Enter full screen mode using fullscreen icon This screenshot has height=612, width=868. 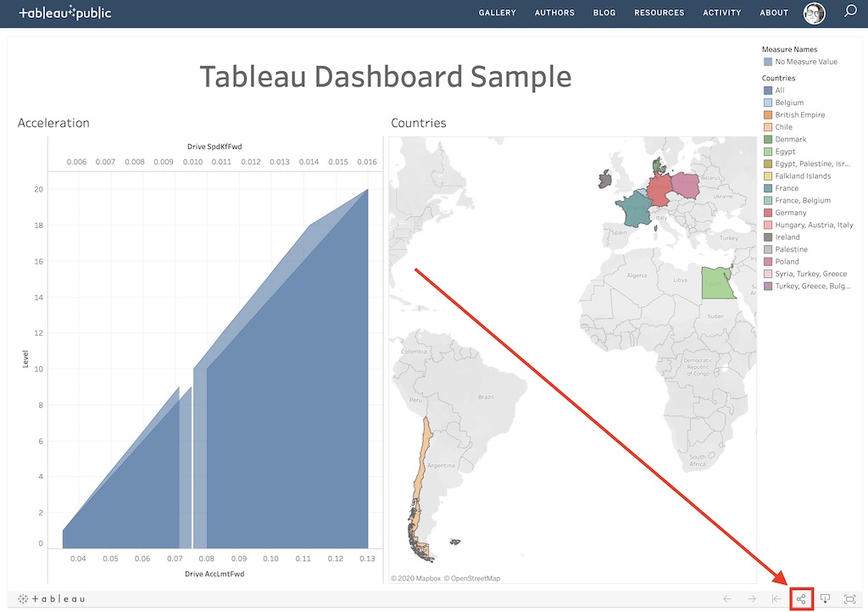coord(849,598)
